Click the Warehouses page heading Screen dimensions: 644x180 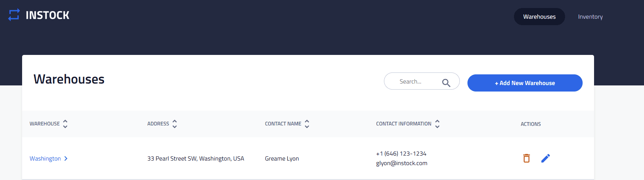coord(69,79)
